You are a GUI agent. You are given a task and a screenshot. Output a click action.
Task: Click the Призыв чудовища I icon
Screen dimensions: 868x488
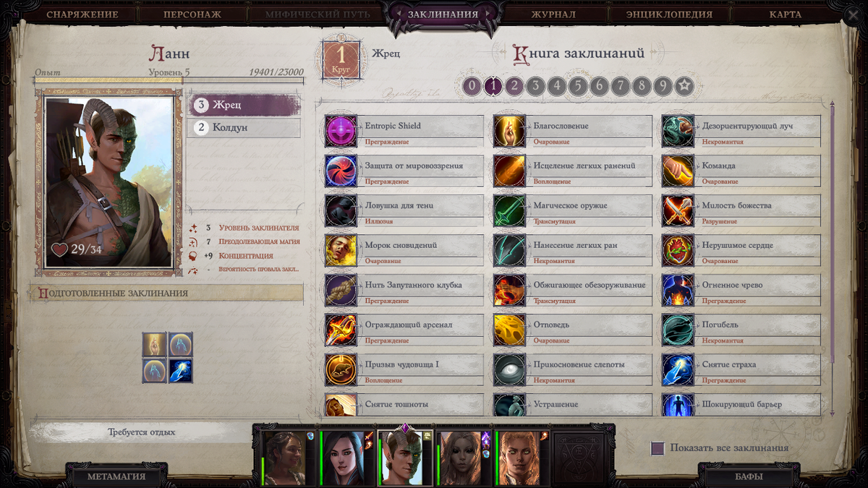point(341,370)
